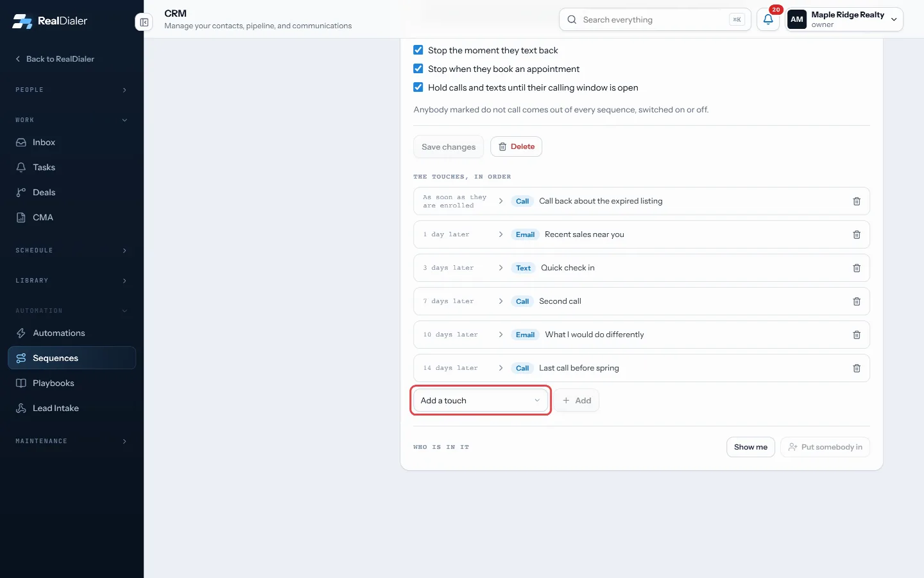Collapse the Automation sidebar section
The width and height of the screenshot is (924, 578).
coord(72,311)
